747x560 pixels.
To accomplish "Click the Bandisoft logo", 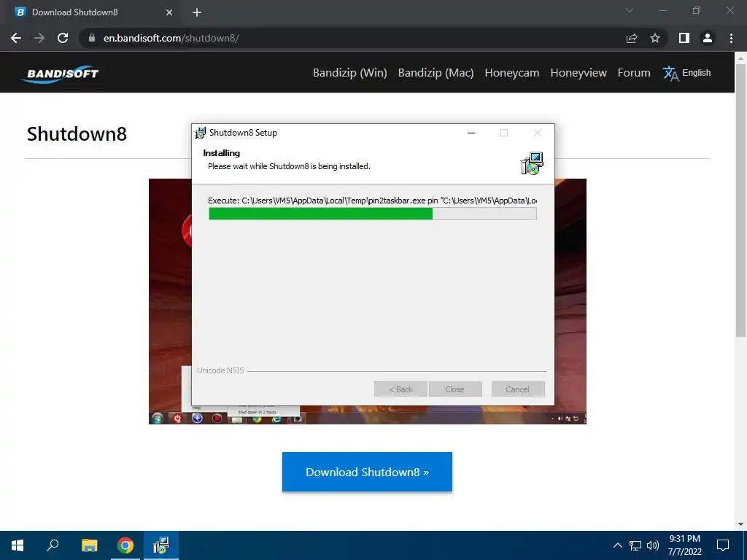I will pyautogui.click(x=60, y=74).
